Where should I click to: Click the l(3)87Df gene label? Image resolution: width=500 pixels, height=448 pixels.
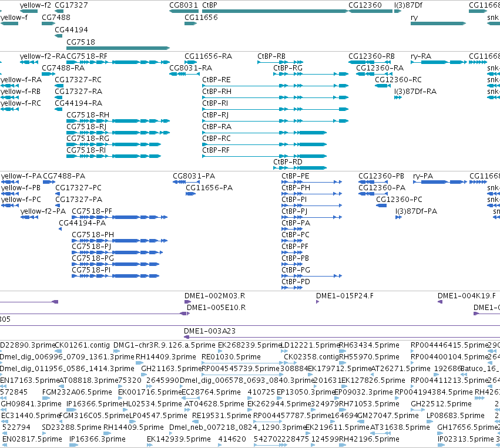click(408, 5)
